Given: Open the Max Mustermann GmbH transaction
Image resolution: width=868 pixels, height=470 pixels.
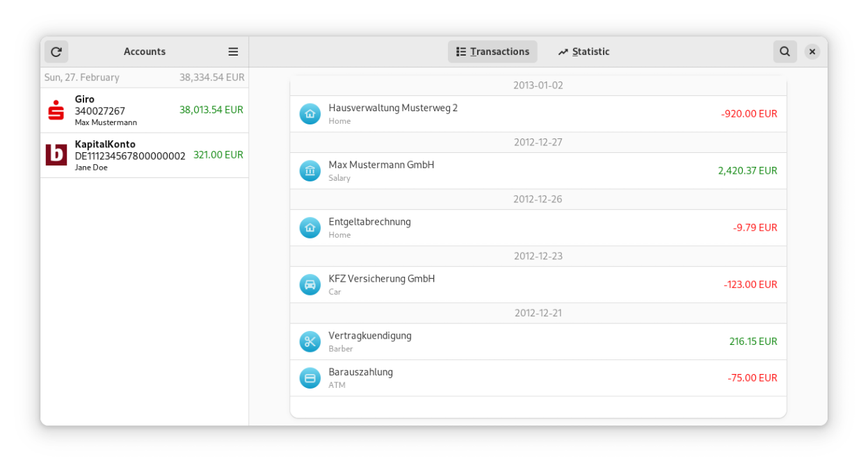Looking at the screenshot, I should pos(538,171).
